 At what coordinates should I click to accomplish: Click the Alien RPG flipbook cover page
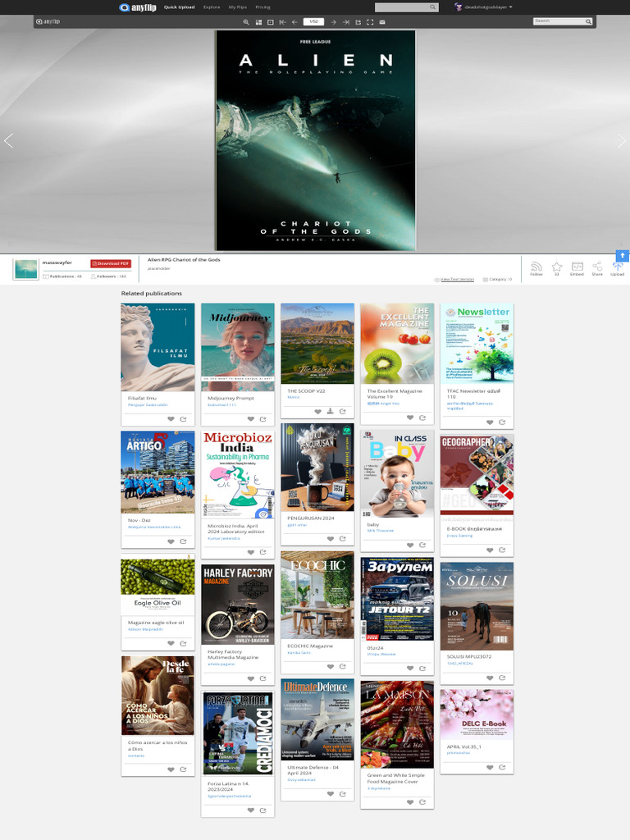(x=316, y=140)
